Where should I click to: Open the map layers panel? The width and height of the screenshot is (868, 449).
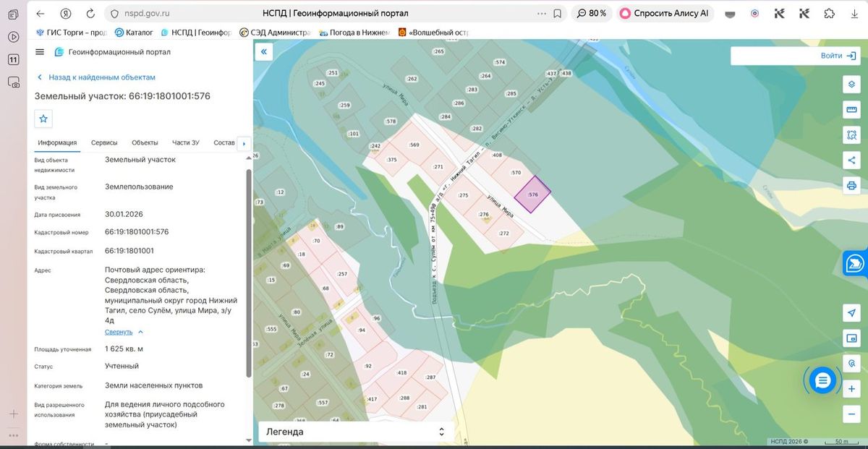pyautogui.click(x=851, y=84)
